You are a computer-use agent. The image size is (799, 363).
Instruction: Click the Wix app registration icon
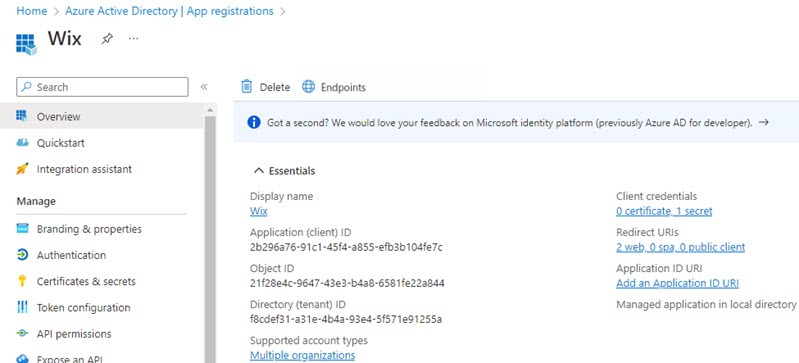[26, 44]
